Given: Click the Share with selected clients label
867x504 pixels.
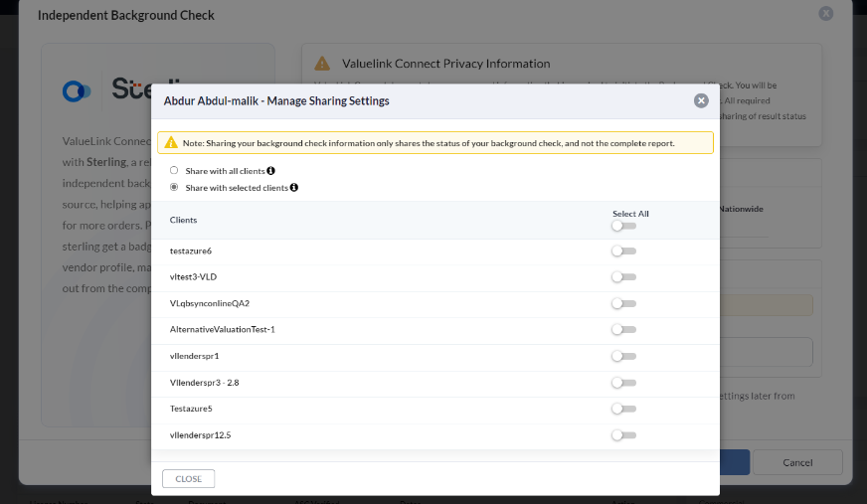Looking at the screenshot, I should 237,188.
